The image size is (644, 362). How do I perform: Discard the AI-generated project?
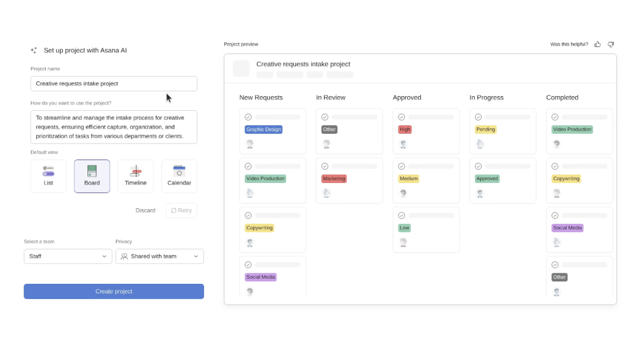point(145,210)
